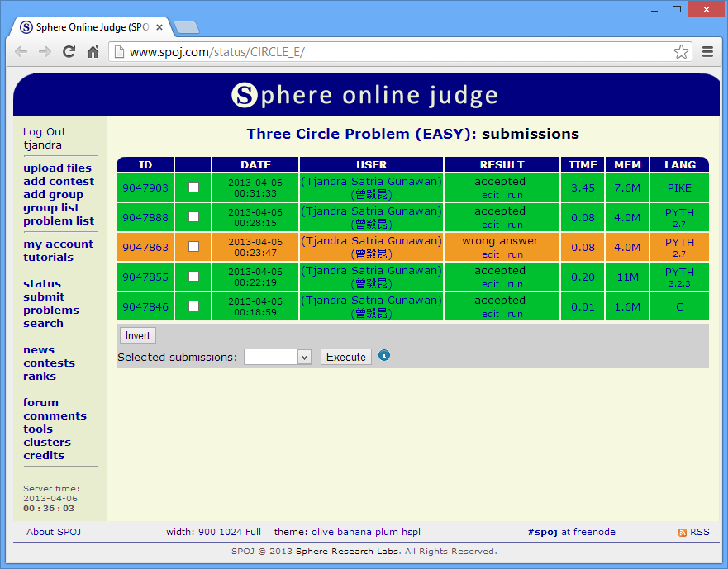Click the blue info icon beside Execute

[384, 355]
